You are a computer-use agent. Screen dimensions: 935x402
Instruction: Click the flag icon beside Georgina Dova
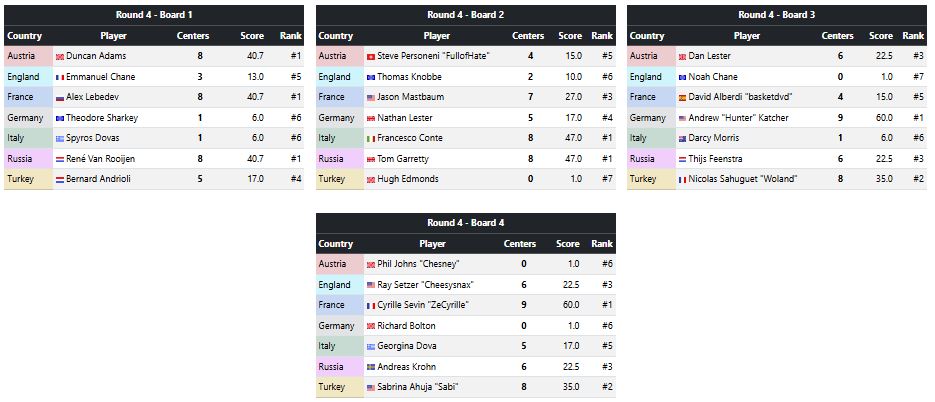click(371, 346)
